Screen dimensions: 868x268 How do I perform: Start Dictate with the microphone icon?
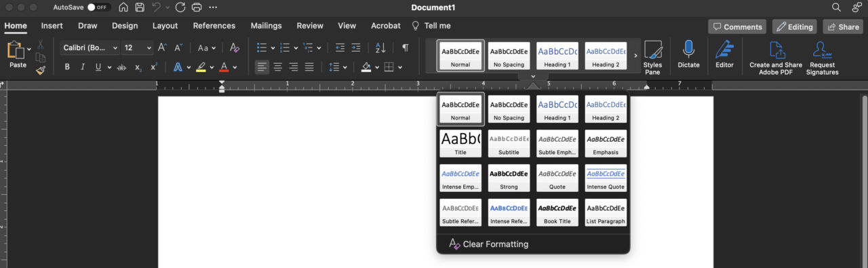[x=688, y=54]
